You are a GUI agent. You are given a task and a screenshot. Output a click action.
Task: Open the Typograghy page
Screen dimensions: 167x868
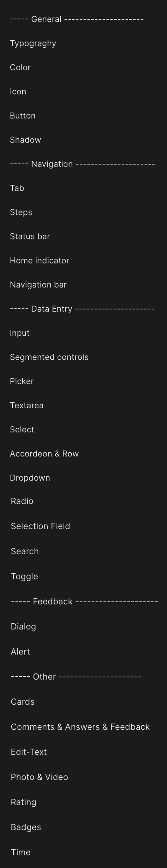click(33, 44)
